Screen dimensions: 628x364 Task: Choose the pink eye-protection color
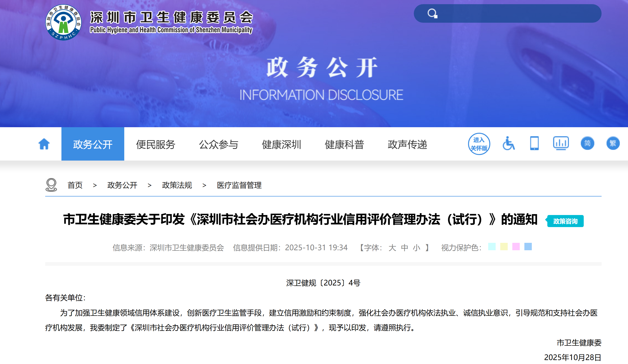516,246
